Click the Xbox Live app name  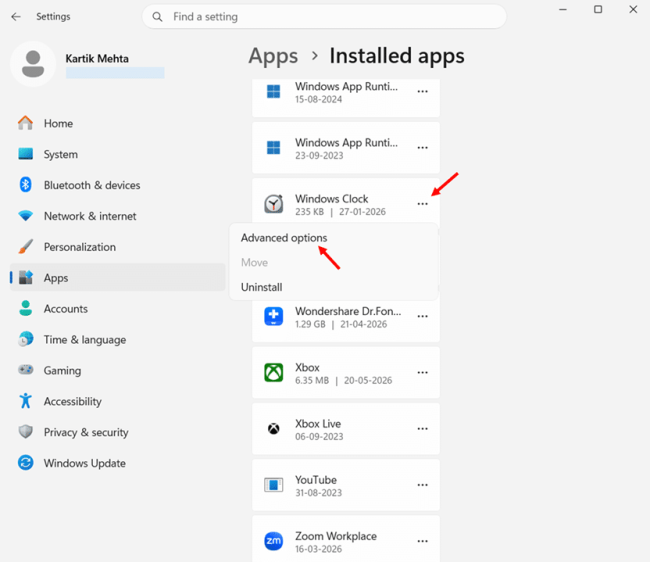[x=318, y=424]
